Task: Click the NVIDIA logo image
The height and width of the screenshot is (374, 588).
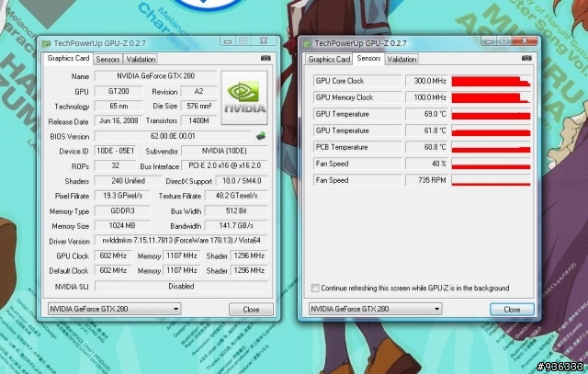Action: point(244,97)
